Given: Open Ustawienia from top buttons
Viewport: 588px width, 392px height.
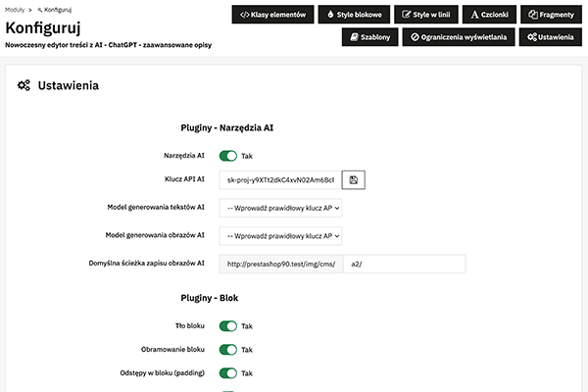Looking at the screenshot, I should [551, 37].
